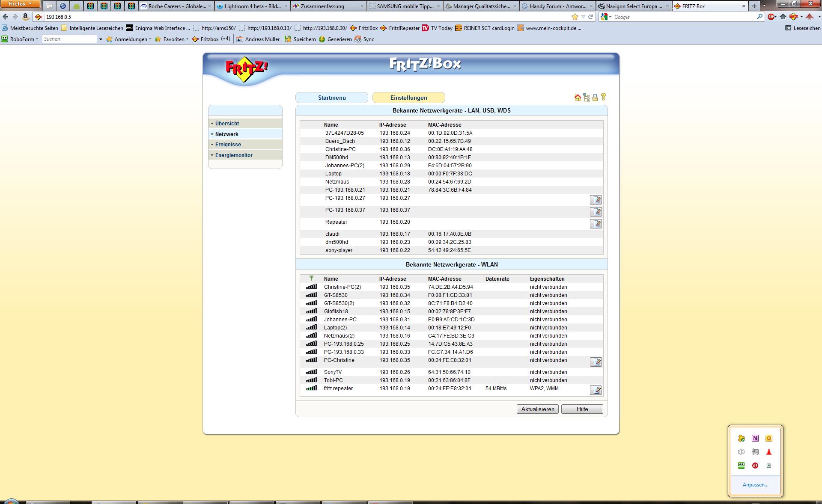Click the Android pinned tab
Viewport: 822px width, 504px height.
(x=76, y=6)
